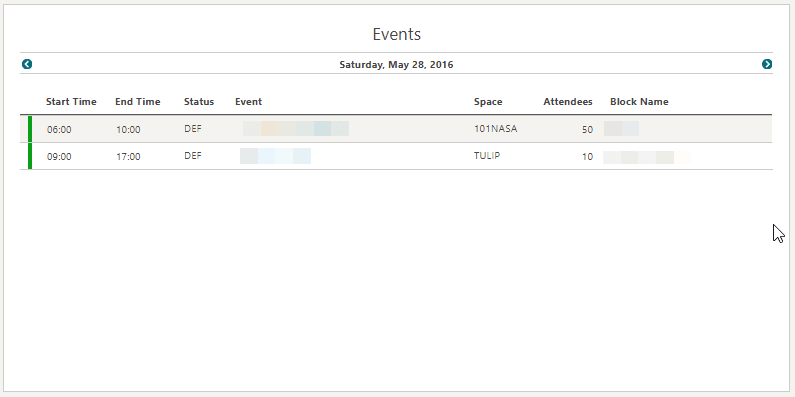Click the Start Time column header
This screenshot has width=795, height=397.
pos(71,101)
